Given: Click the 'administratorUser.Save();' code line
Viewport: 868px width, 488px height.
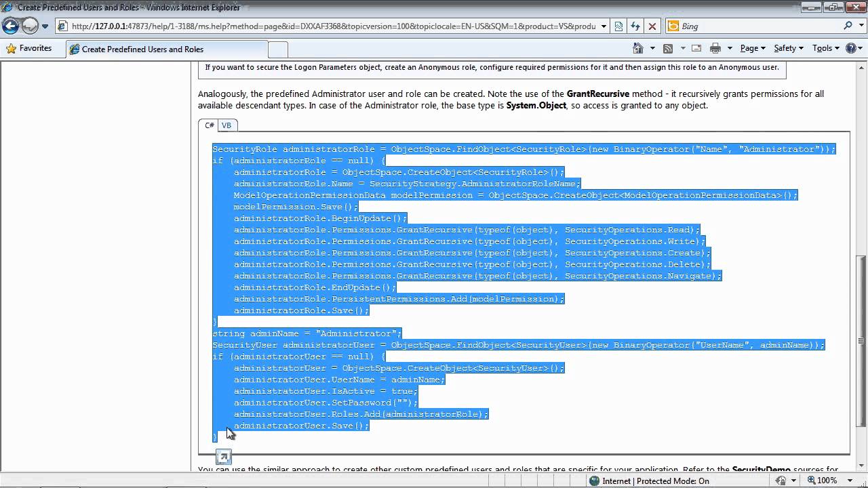Looking at the screenshot, I should [x=301, y=426].
